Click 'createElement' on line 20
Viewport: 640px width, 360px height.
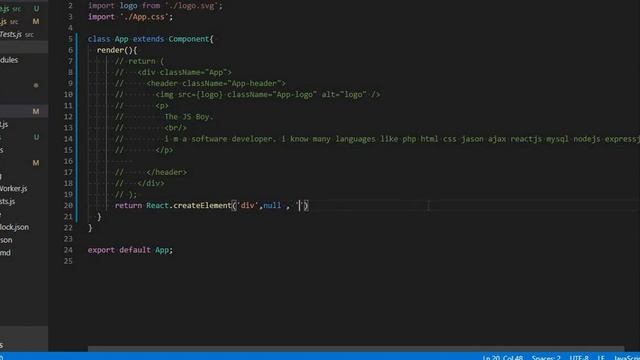[x=202, y=205]
